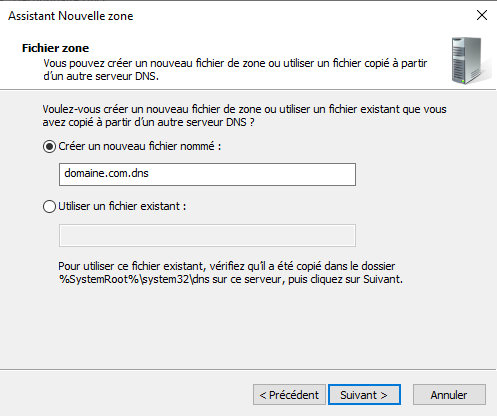Click the 'Assistant Nouvelle zone' window title

71,16
